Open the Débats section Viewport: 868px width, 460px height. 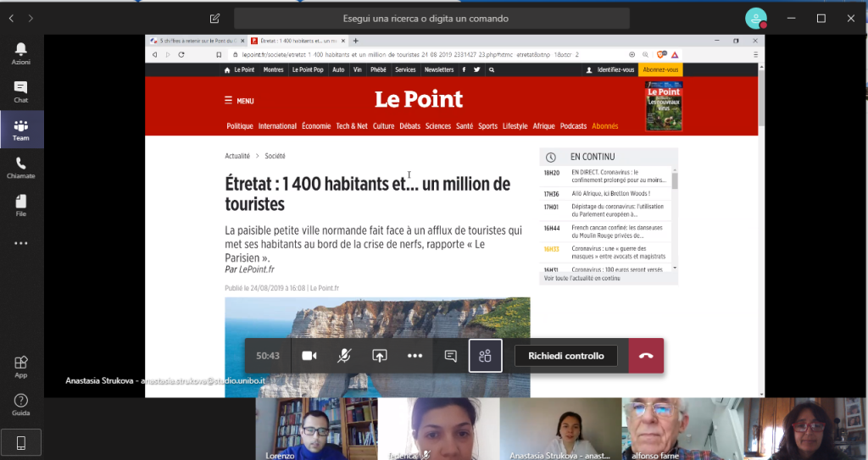[409, 126]
